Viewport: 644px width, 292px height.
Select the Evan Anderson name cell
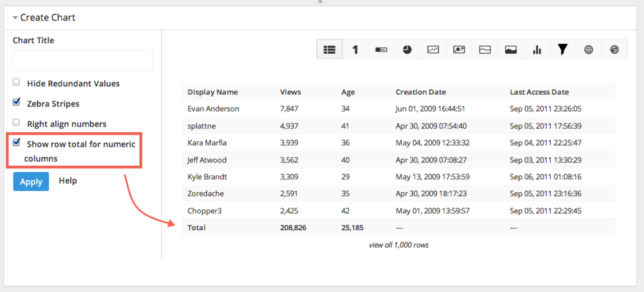[x=213, y=109]
